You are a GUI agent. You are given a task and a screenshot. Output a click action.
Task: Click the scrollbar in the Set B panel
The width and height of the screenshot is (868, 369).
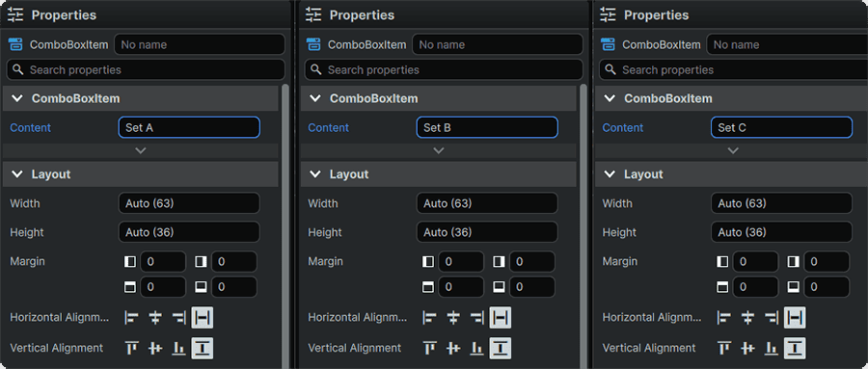click(583, 225)
